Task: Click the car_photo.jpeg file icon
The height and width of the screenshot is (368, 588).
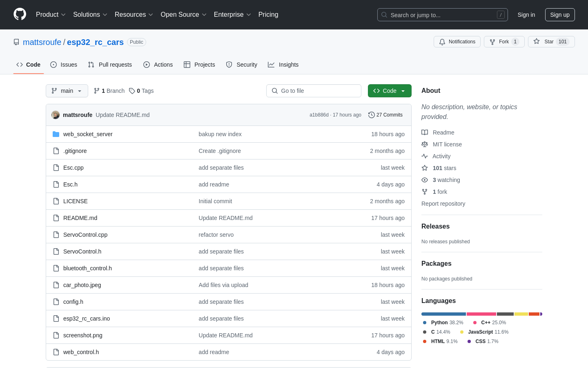Action: 56,285
